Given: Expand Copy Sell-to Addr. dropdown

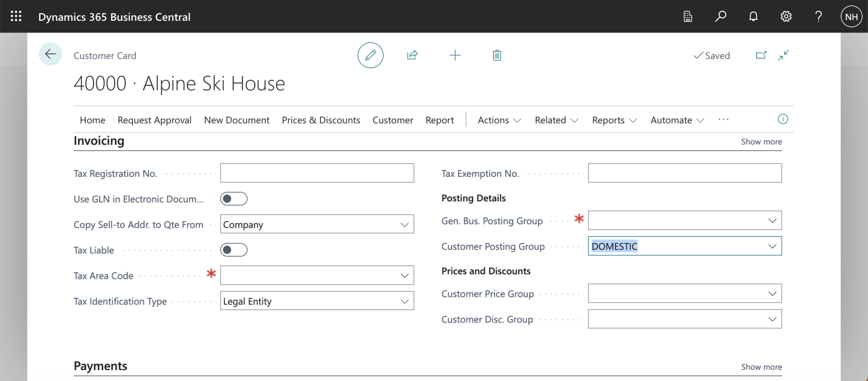Looking at the screenshot, I should (404, 225).
